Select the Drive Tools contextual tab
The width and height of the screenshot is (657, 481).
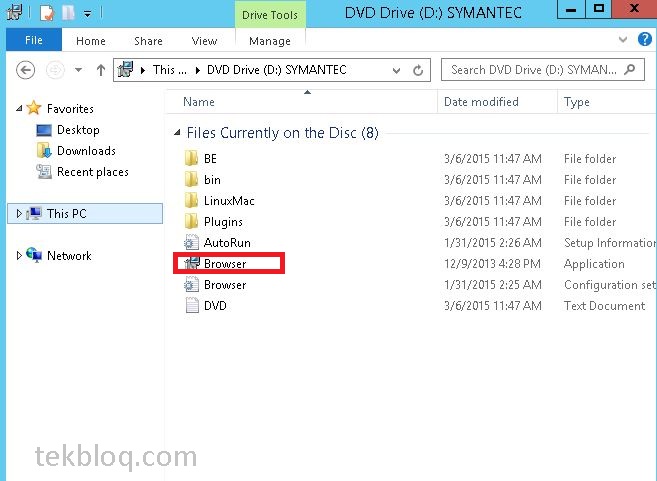[x=270, y=15]
